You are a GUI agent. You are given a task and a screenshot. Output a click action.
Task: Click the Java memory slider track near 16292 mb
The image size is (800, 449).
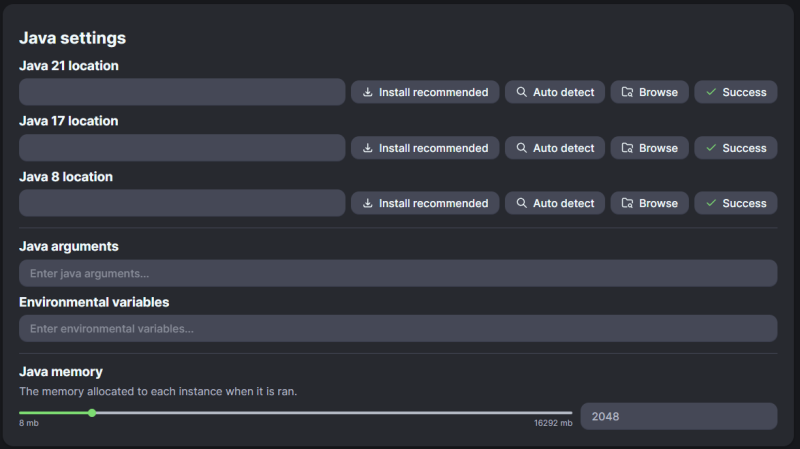(560, 412)
